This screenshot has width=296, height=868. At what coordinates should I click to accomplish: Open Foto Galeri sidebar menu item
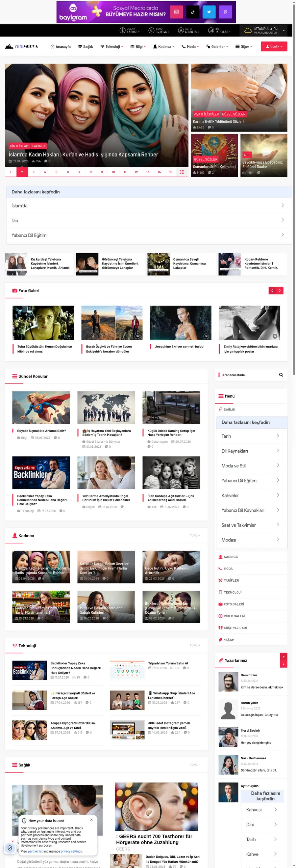[x=251, y=604]
